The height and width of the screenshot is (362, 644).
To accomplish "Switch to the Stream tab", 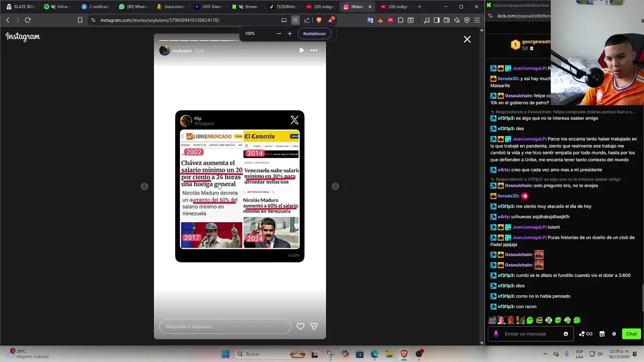I will 246,7.
